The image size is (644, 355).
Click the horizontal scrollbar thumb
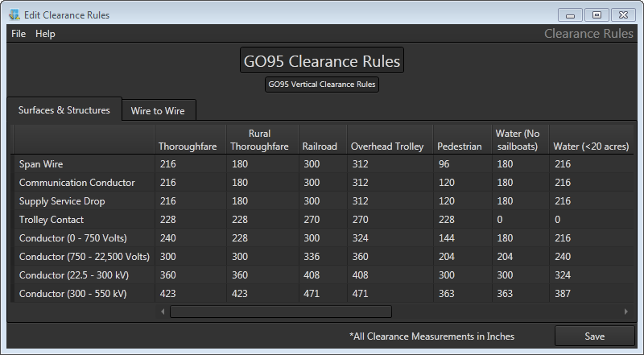280,312
